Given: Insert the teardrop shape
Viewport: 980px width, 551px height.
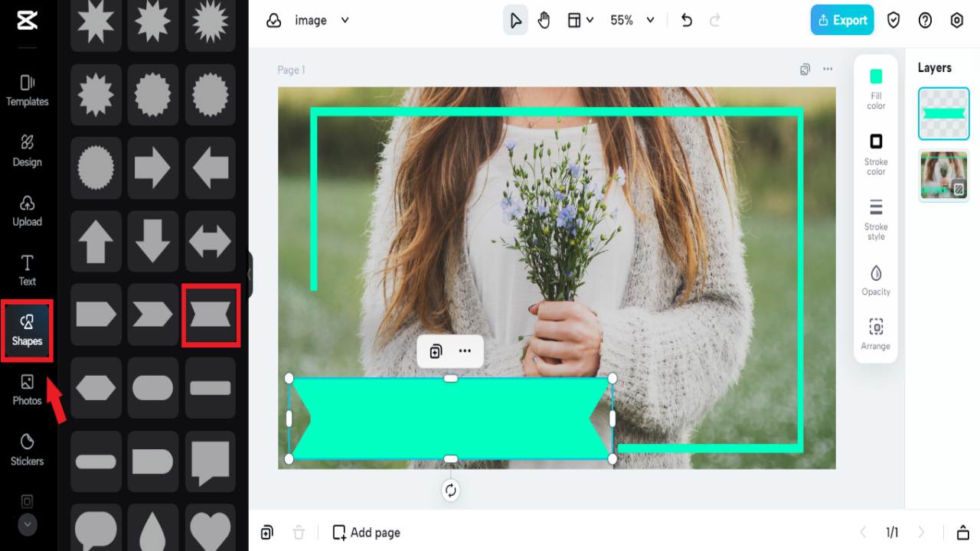Looking at the screenshot, I should click(153, 529).
